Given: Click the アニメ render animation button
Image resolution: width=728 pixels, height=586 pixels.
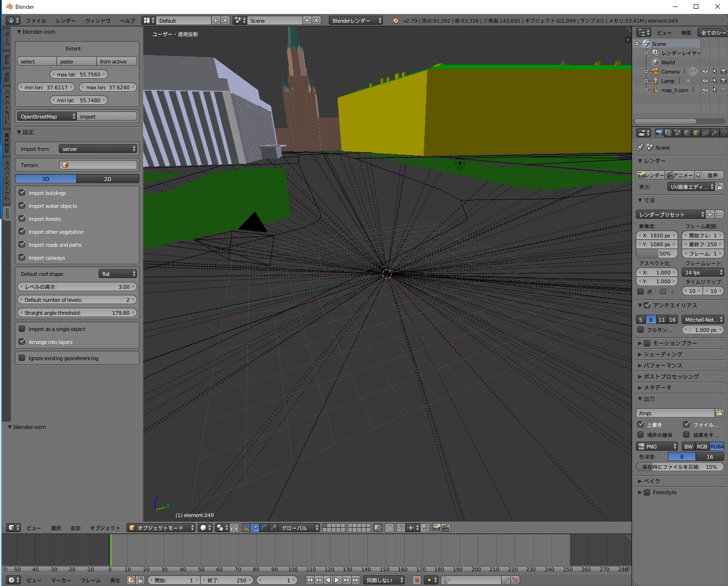Looking at the screenshot, I should pyautogui.click(x=680, y=175).
